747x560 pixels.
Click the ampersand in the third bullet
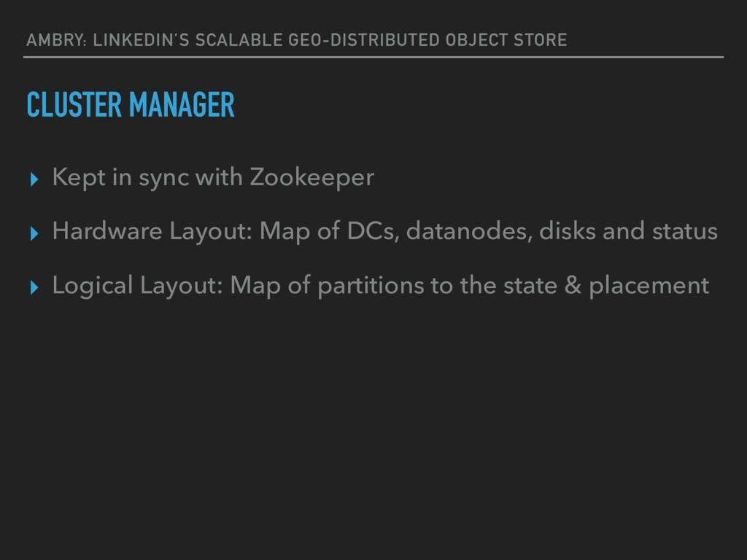[573, 286]
